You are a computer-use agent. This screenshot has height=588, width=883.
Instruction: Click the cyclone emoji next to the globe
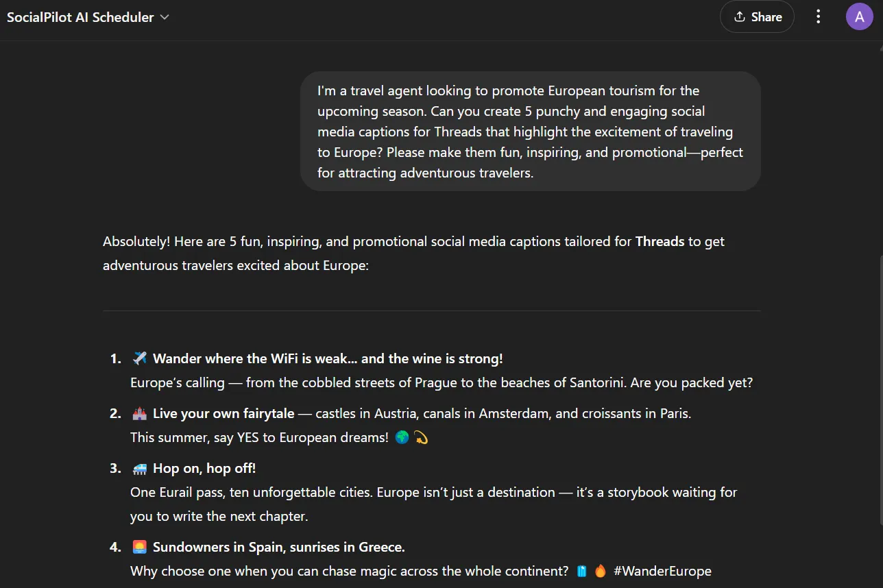(x=420, y=437)
